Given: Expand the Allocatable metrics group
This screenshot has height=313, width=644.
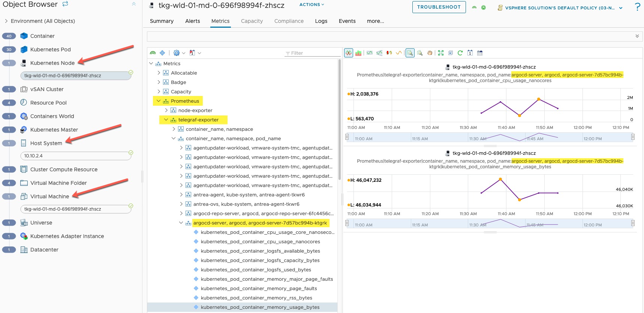Looking at the screenshot, I should click(x=159, y=73).
